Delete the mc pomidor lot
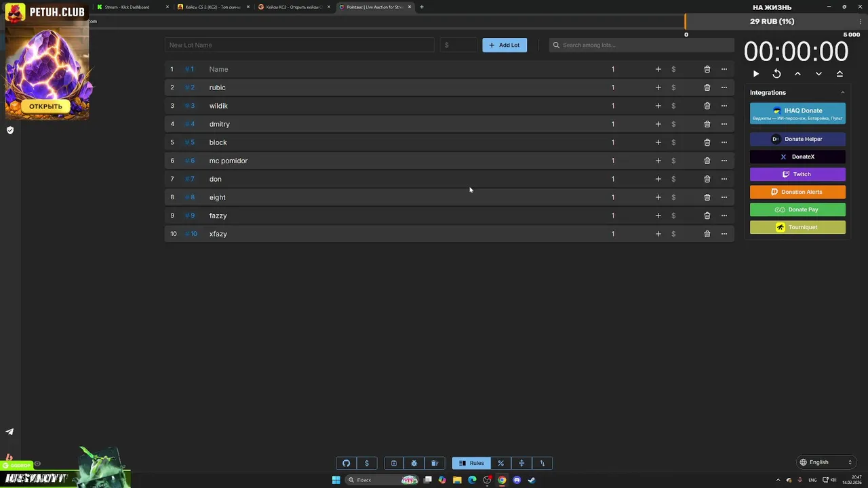868x488 pixels. coord(707,161)
